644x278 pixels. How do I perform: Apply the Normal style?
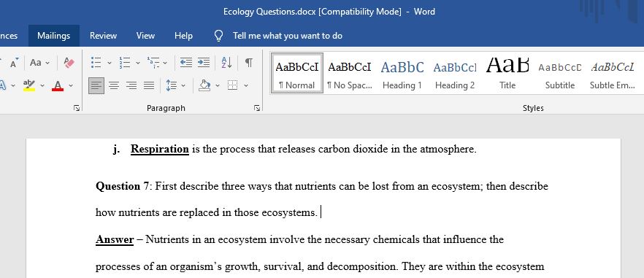[x=297, y=73]
